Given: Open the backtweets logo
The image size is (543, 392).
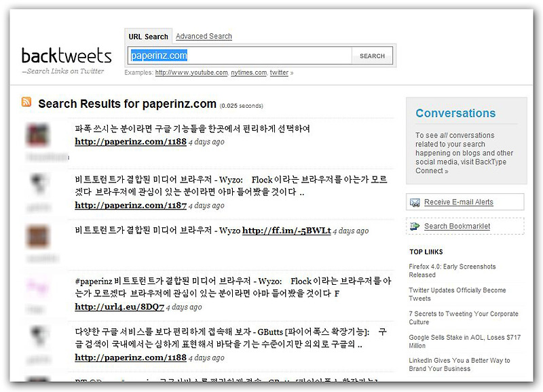Looking at the screenshot, I should pyautogui.click(x=67, y=56).
